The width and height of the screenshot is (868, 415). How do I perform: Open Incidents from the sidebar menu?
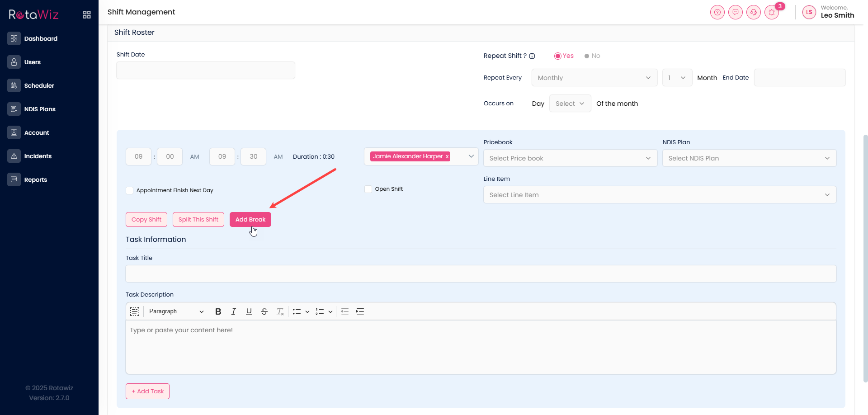[x=38, y=156]
